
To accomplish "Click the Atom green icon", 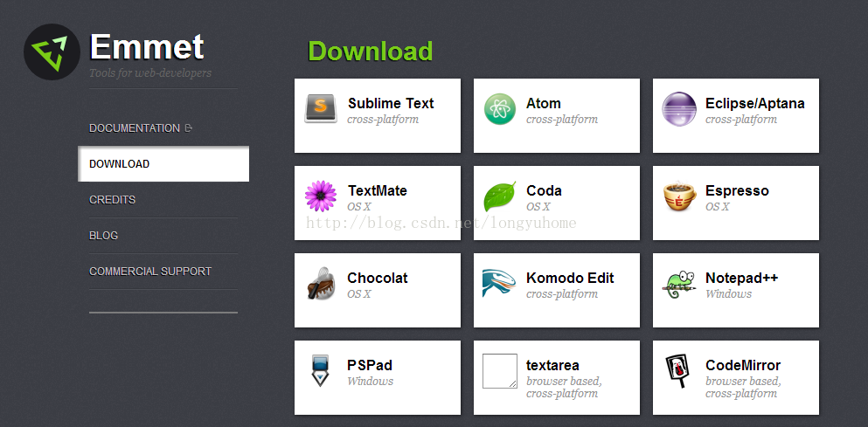I will (500, 109).
